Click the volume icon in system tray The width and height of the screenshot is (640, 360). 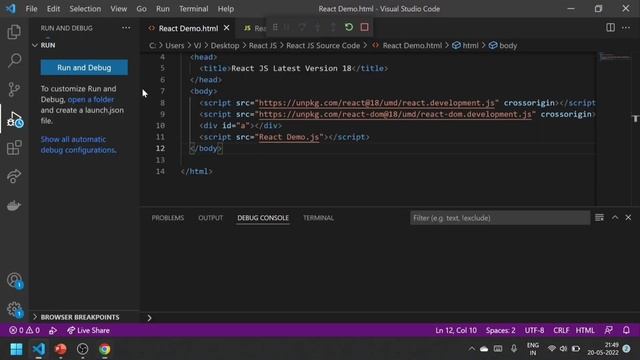563,349
